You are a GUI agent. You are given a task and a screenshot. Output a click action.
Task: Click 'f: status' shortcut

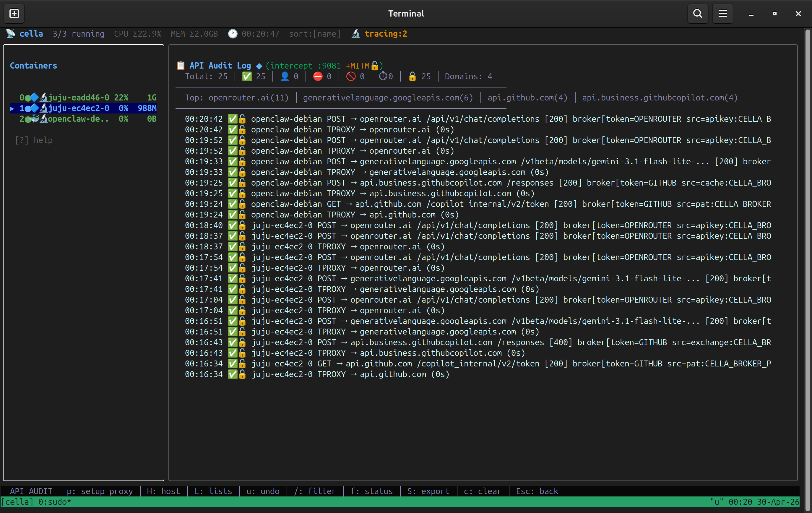point(371,491)
